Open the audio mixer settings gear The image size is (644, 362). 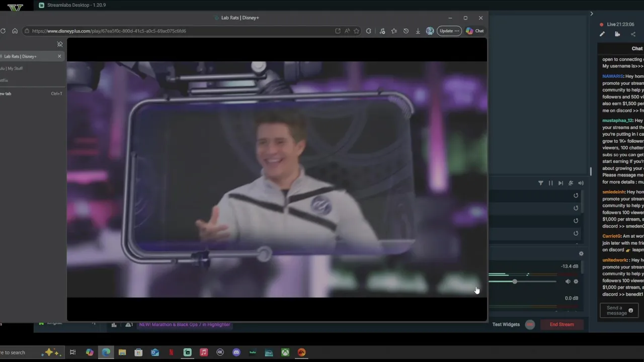(x=581, y=254)
